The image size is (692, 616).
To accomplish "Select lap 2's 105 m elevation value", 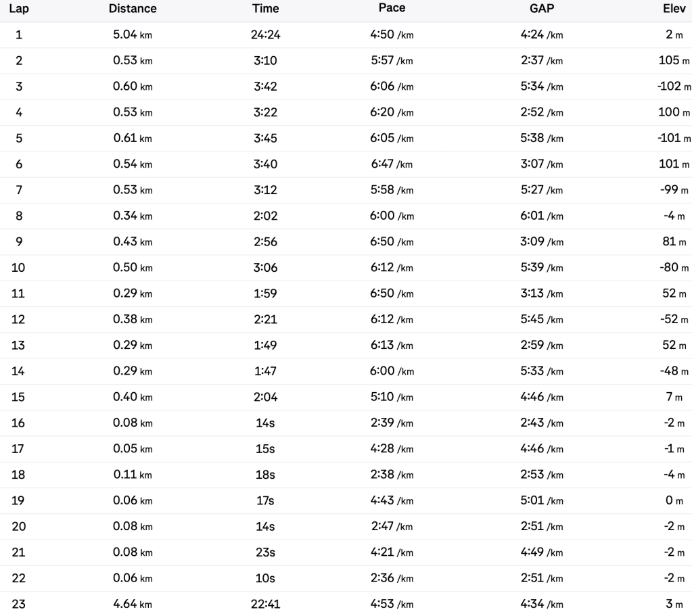I will coord(674,61).
